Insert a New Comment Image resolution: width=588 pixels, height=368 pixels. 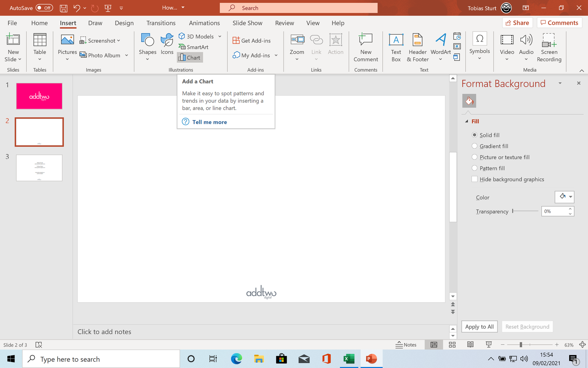coord(365,47)
